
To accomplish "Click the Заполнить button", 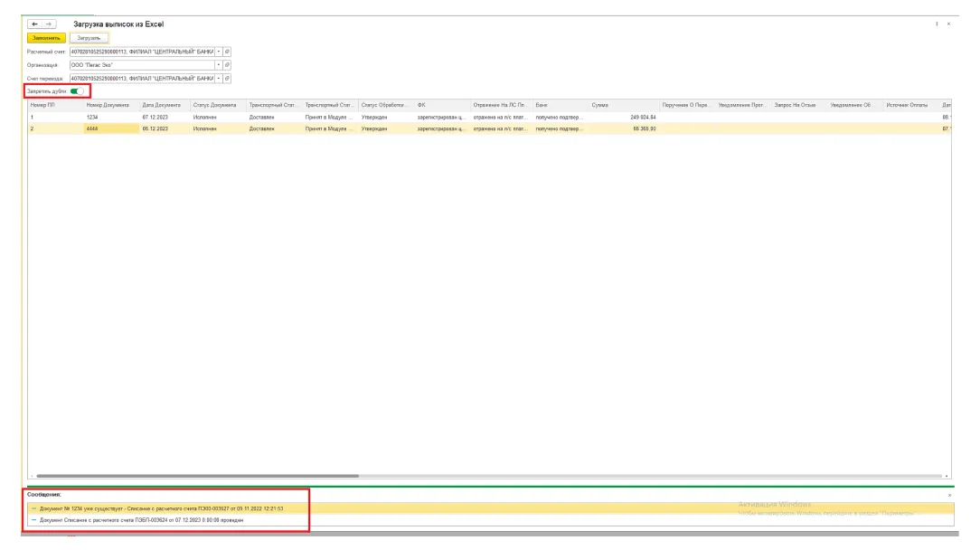I will point(46,38).
